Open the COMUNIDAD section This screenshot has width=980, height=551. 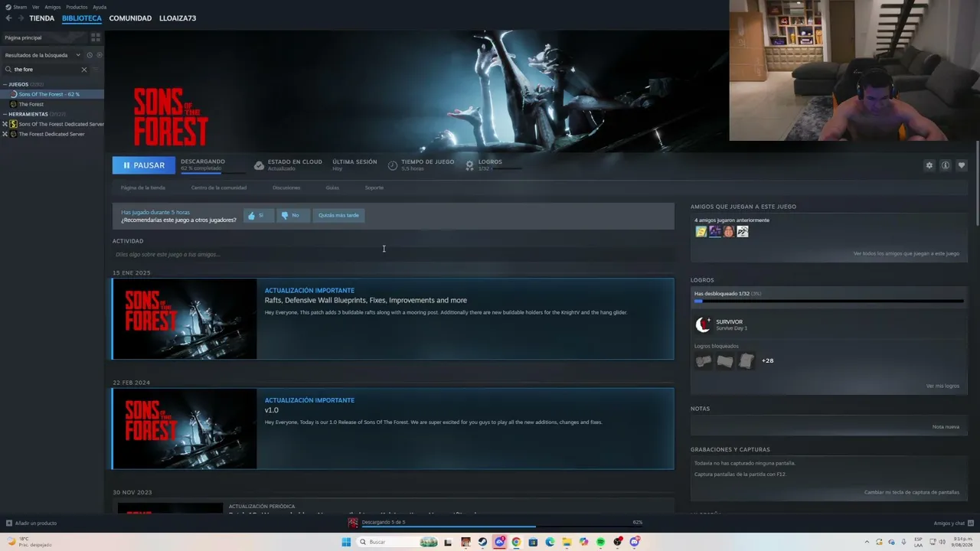tap(130, 18)
